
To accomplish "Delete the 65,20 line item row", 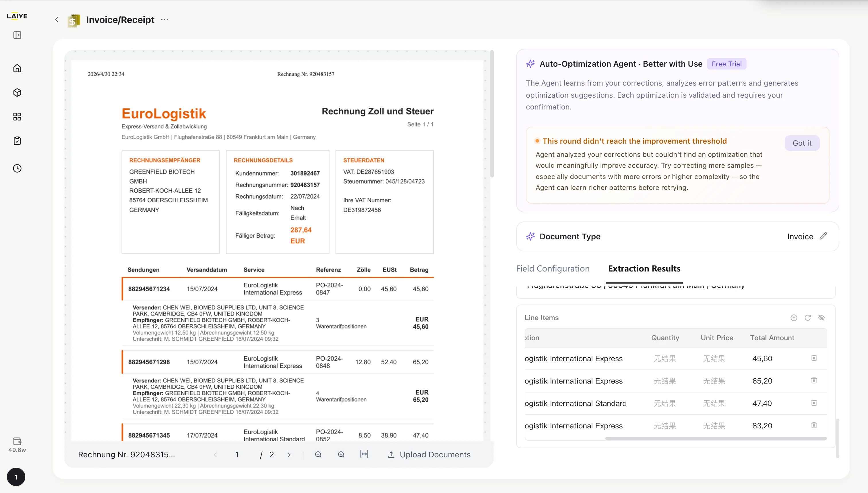I will (x=814, y=380).
